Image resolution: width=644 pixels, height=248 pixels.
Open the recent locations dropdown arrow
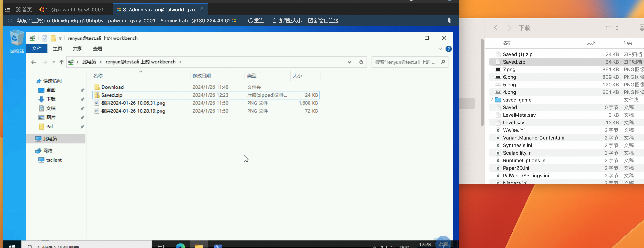coord(54,62)
